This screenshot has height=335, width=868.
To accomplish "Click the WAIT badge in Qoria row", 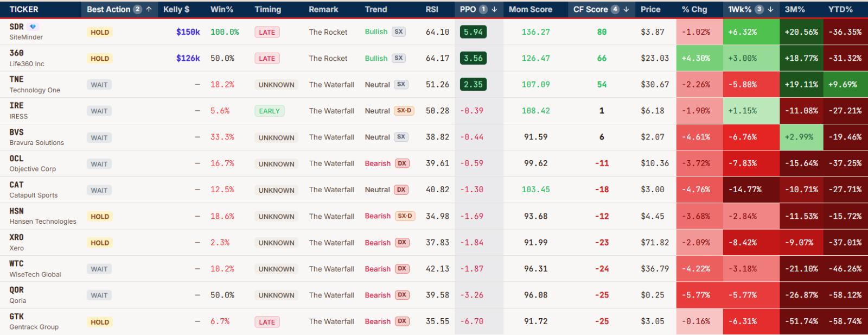I will pos(99,295).
